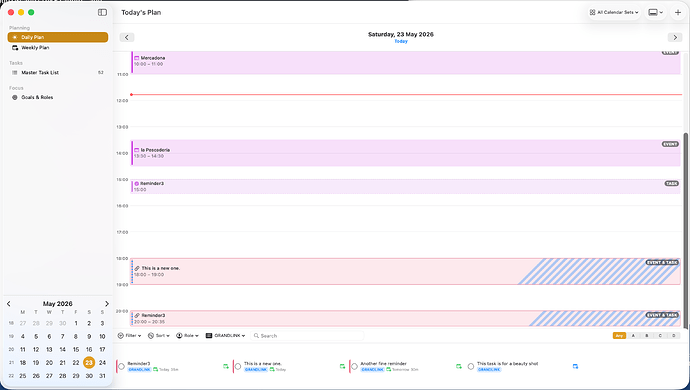Click the blue Today link under date
Screen dimensions: 690x390
click(x=401, y=41)
